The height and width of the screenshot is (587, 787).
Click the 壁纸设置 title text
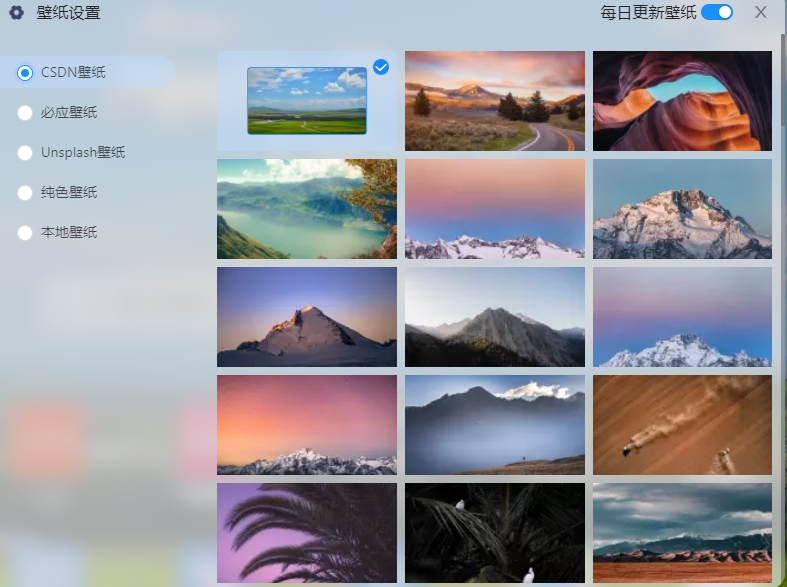tap(68, 13)
